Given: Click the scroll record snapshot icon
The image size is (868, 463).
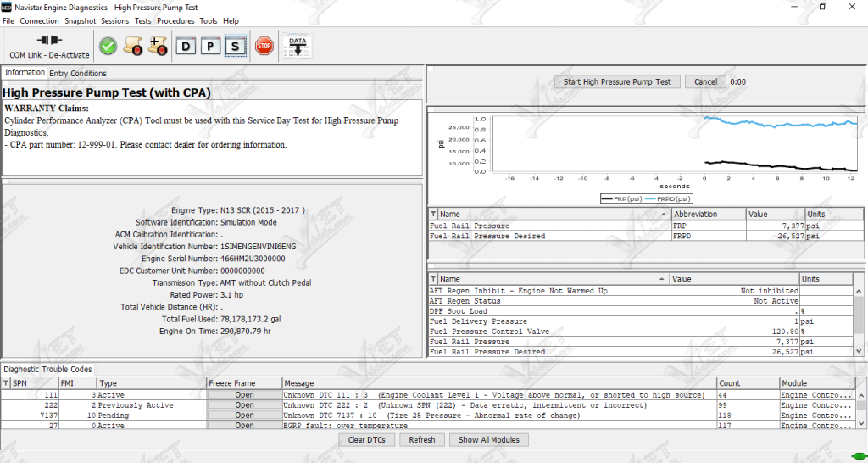Looking at the screenshot, I should 133,46.
